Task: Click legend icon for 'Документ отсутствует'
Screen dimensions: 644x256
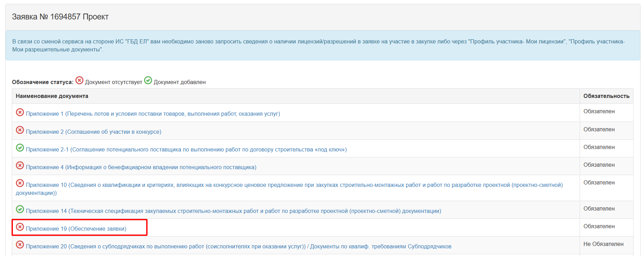Action: click(79, 81)
